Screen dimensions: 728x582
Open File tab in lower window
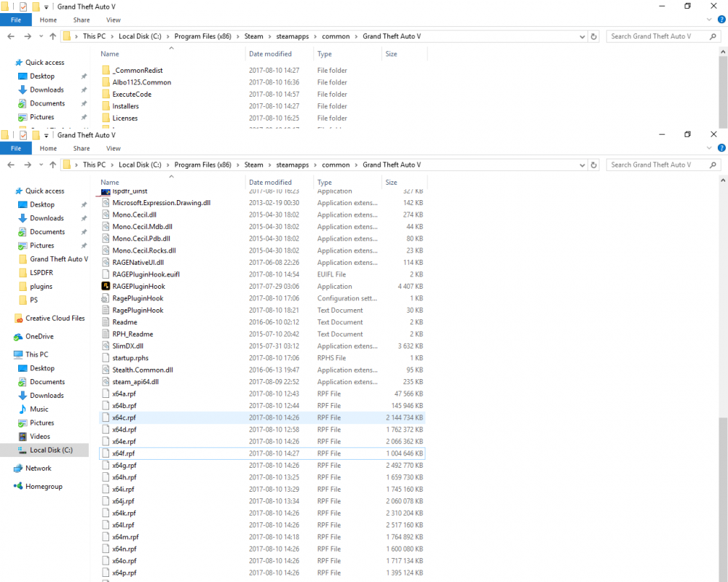pos(16,148)
